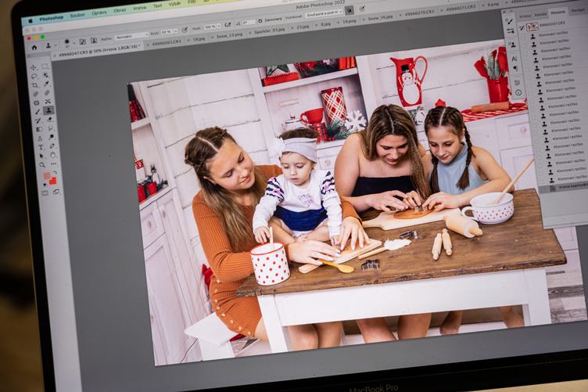Set the red background color swatch
This screenshot has width=588, height=392.
click(x=53, y=181)
